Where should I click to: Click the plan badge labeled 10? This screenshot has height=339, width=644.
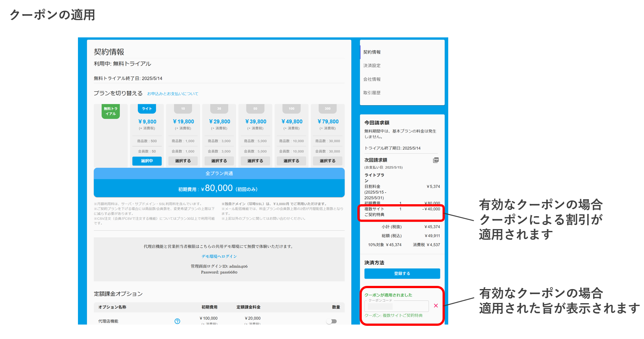(x=183, y=109)
